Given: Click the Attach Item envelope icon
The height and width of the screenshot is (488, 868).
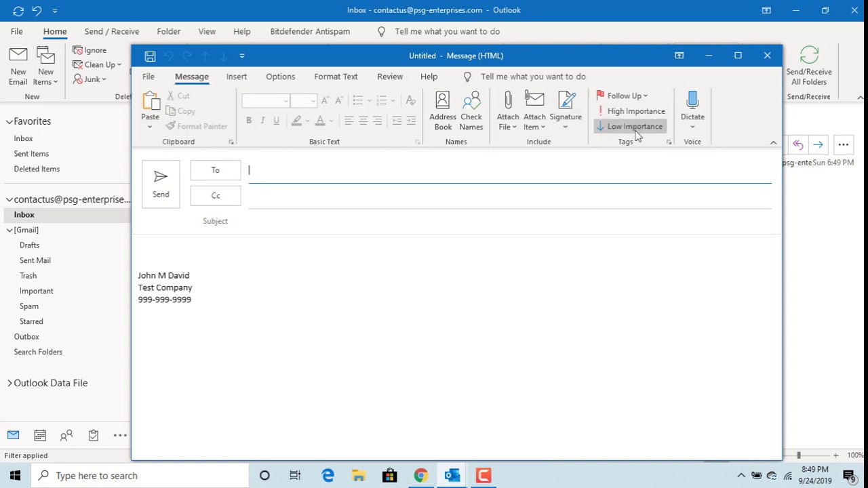Looking at the screenshot, I should pos(534,101).
